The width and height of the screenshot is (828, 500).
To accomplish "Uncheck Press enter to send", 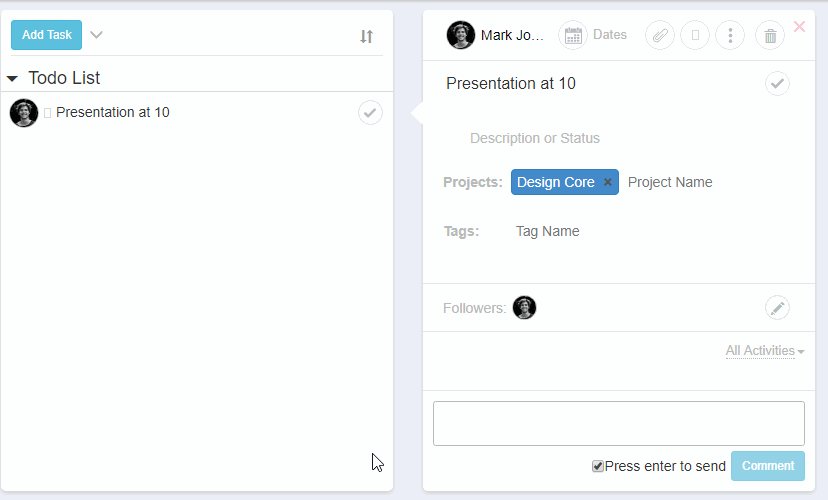I will [x=598, y=466].
